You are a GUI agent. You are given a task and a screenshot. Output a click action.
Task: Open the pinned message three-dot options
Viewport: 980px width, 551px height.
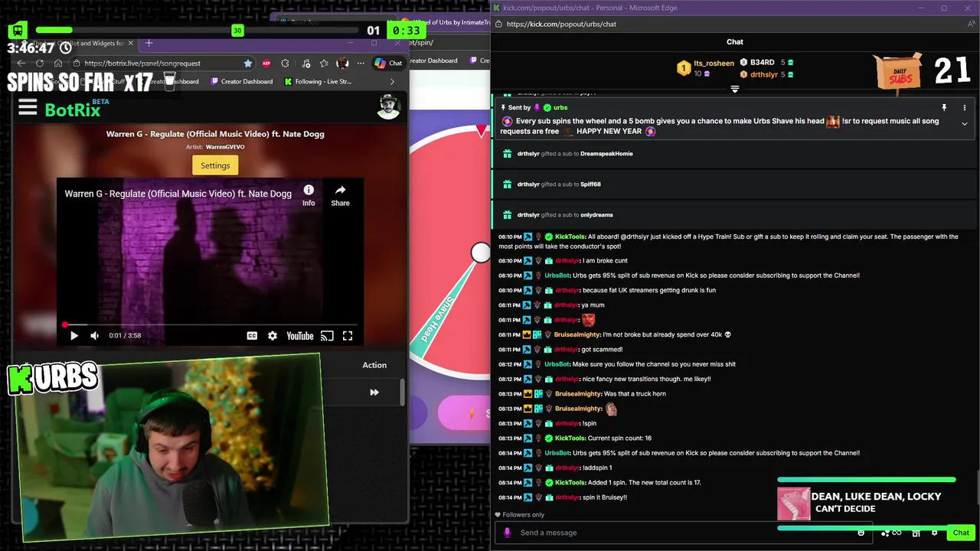coord(965,108)
